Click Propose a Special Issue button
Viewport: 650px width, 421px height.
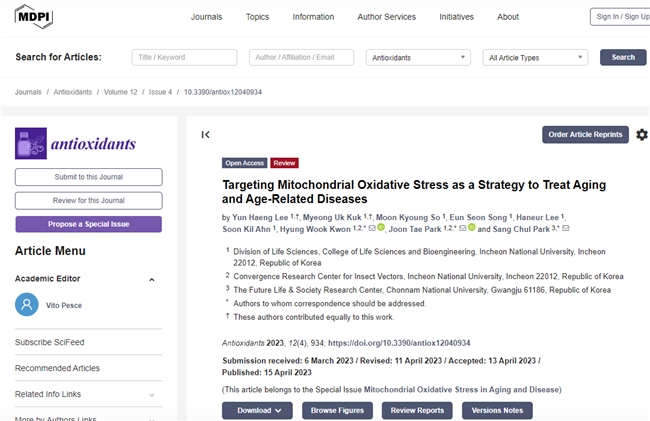(88, 224)
